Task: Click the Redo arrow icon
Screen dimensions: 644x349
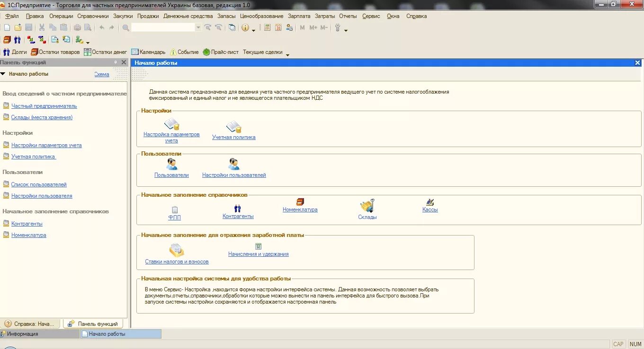Action: coord(112,27)
